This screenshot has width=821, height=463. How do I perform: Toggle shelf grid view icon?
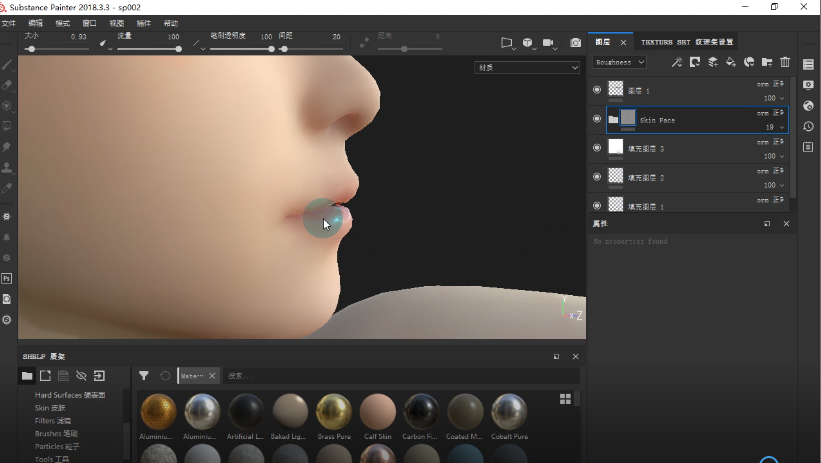point(565,399)
